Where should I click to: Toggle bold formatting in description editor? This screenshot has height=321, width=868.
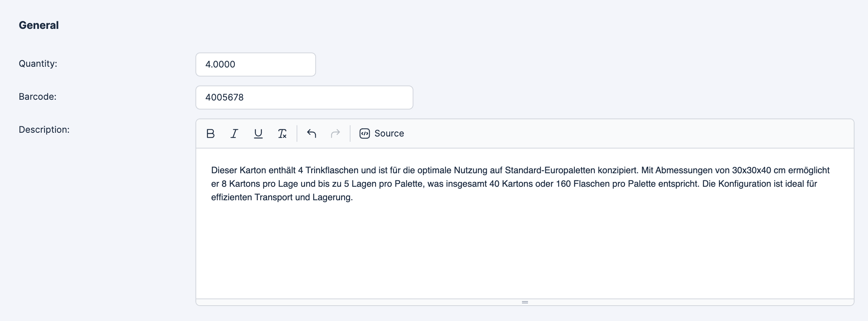pyautogui.click(x=210, y=133)
